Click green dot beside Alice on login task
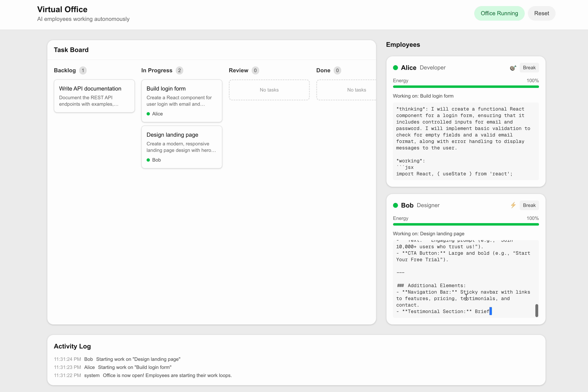The height and width of the screenshot is (392, 588). (148, 114)
